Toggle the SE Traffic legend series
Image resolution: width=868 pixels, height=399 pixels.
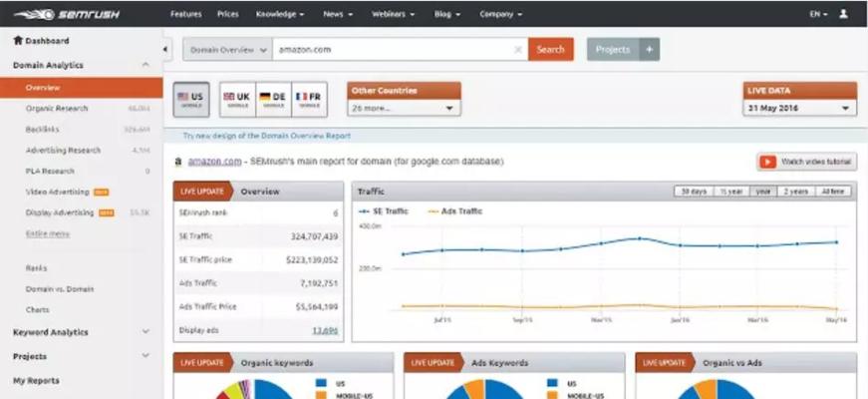coord(384,211)
